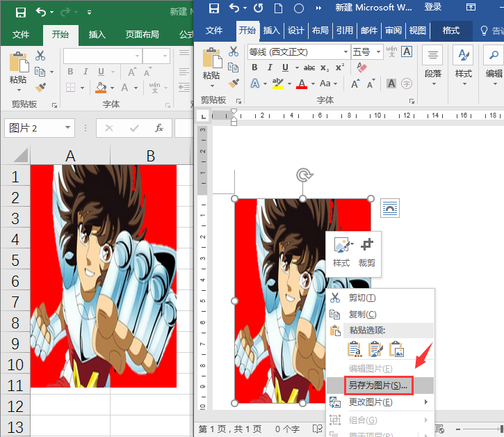Select 剪切(T) in context menu
This screenshot has width=504, height=437.
click(x=380, y=298)
